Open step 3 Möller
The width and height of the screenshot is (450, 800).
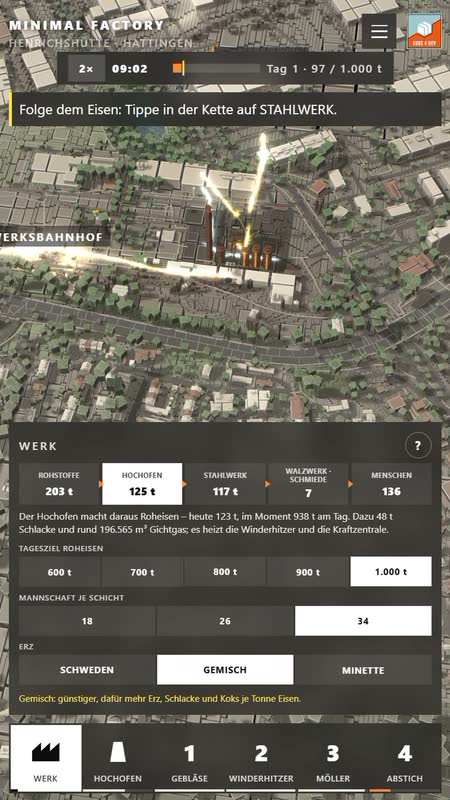point(333,758)
